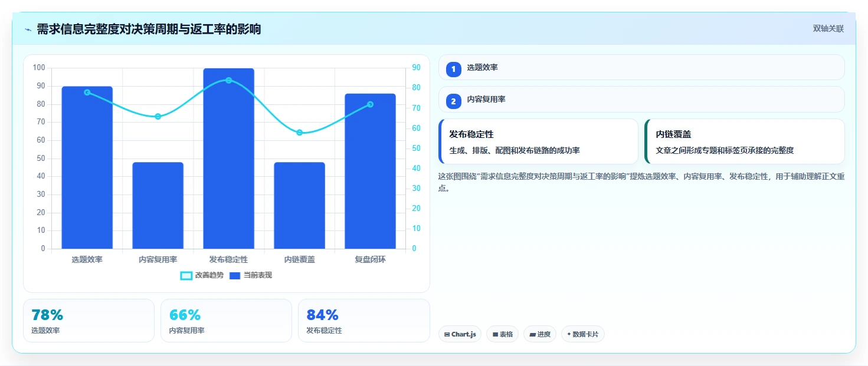868x366 pixels.
Task: Click the trend line point above 内容复用率
Action: point(158,117)
